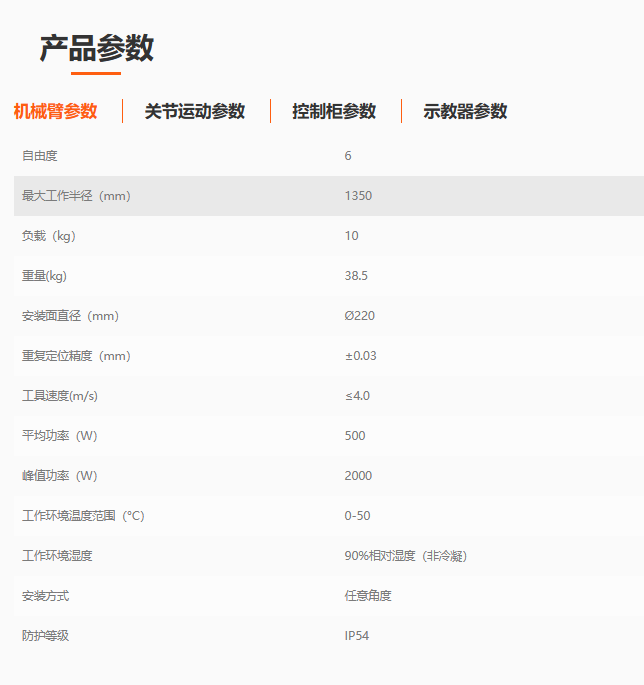Image resolution: width=644 pixels, height=685 pixels.
Task: Select the 90%相对湿度 (非冷凝) value
Action: point(405,556)
